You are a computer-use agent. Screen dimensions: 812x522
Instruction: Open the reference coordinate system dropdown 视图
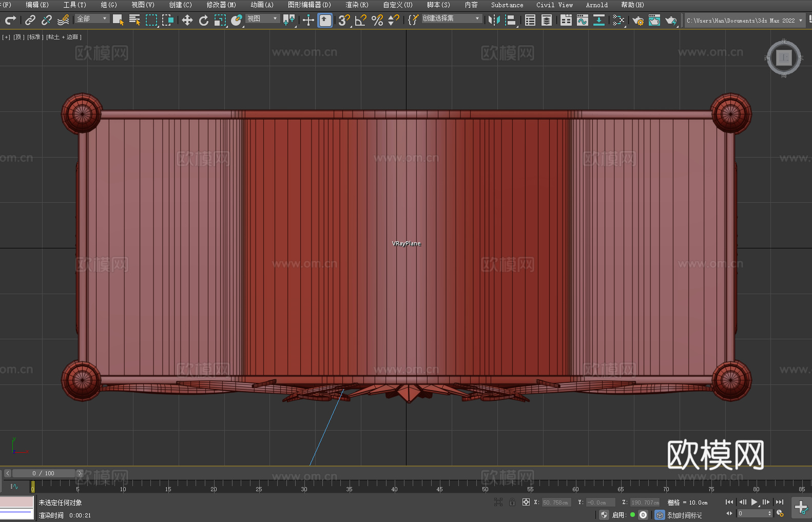coord(262,18)
